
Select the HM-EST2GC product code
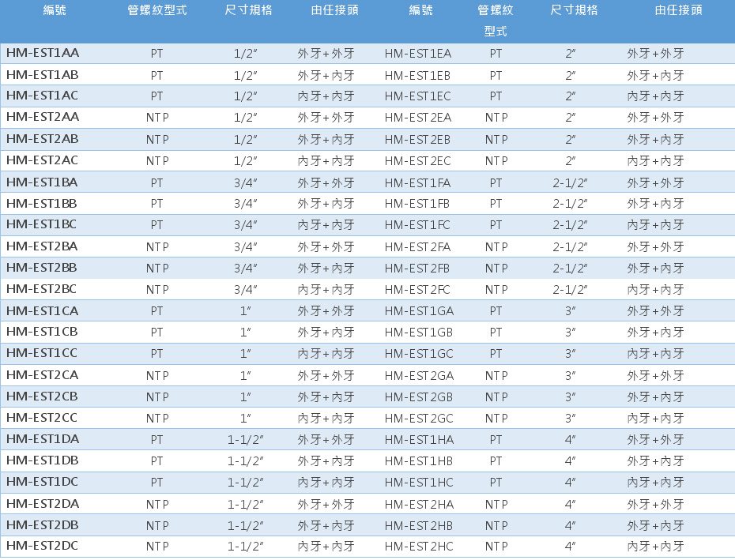pos(418,417)
